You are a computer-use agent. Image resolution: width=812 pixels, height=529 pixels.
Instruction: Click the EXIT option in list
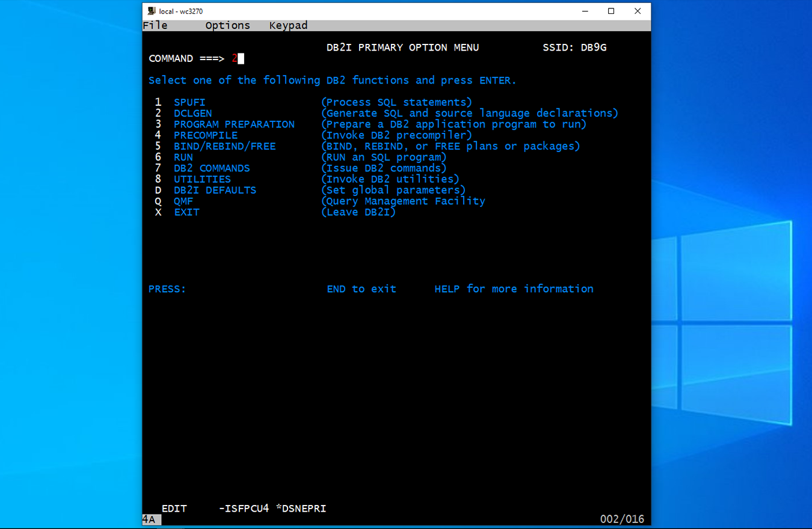pos(186,212)
